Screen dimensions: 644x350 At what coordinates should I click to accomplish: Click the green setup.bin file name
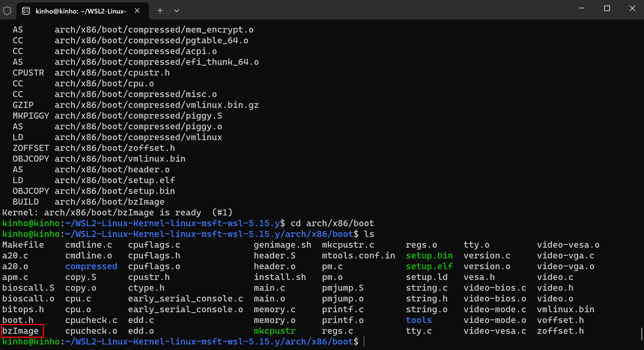(429, 255)
